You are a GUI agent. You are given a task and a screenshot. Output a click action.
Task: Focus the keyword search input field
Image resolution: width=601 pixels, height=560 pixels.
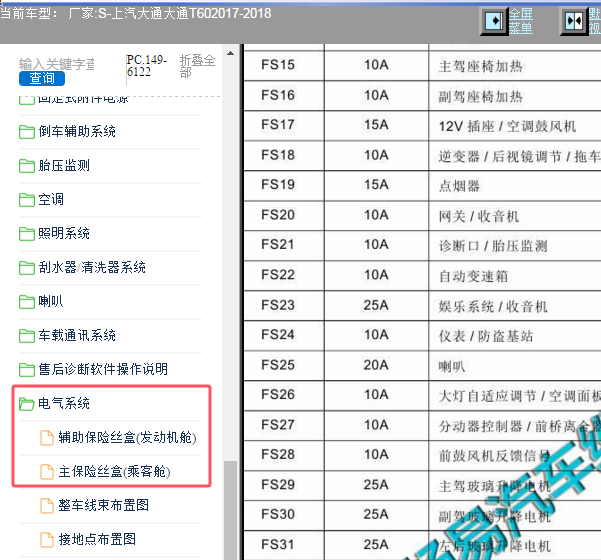click(x=57, y=64)
